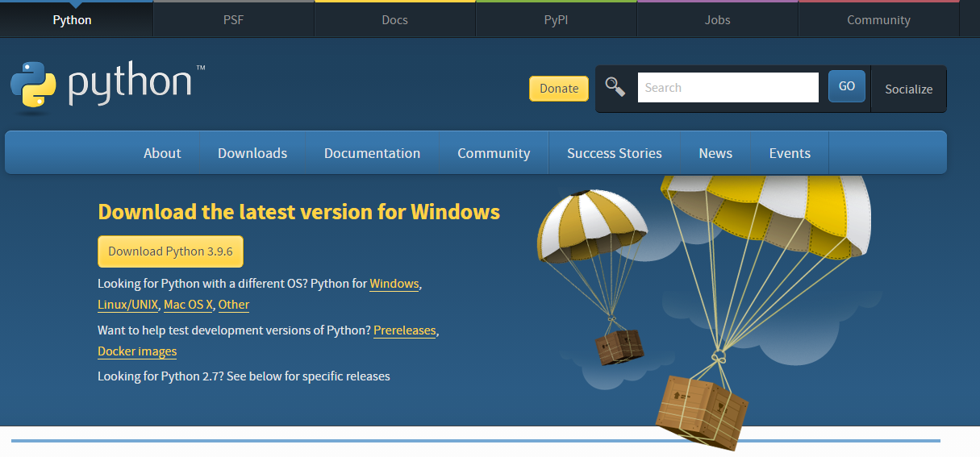Click the GO search button

pyautogui.click(x=847, y=86)
